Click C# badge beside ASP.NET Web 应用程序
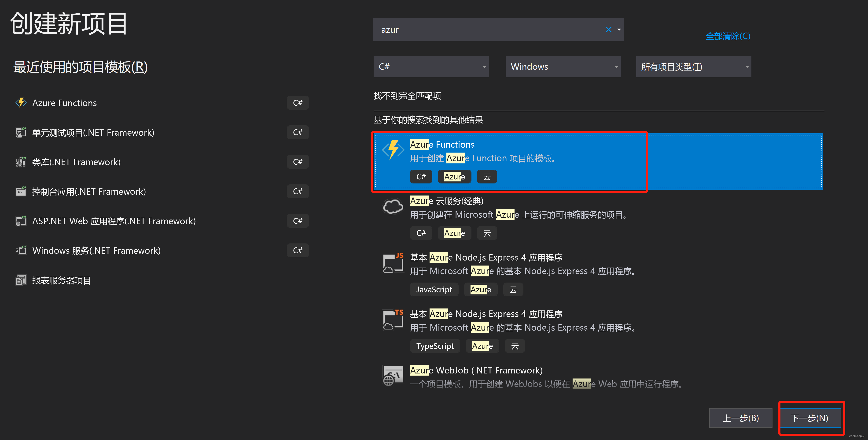Viewport: 868px width, 440px height. [298, 221]
